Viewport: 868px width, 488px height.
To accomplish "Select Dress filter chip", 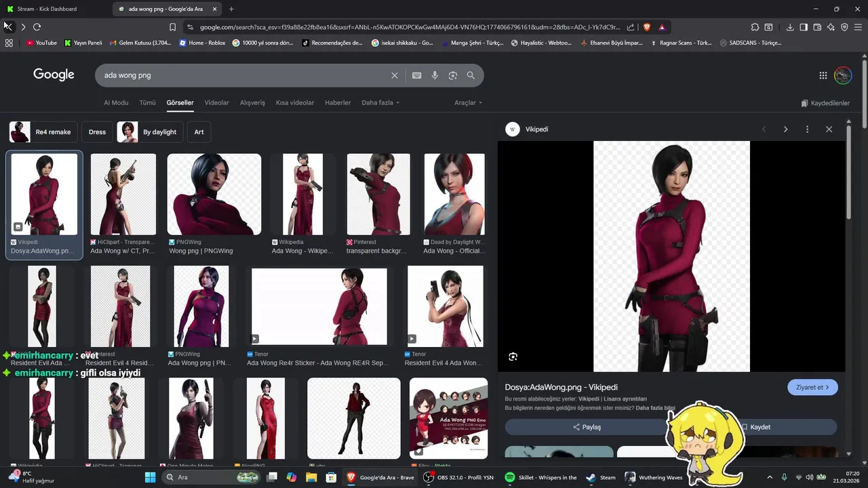I will 97,132.
